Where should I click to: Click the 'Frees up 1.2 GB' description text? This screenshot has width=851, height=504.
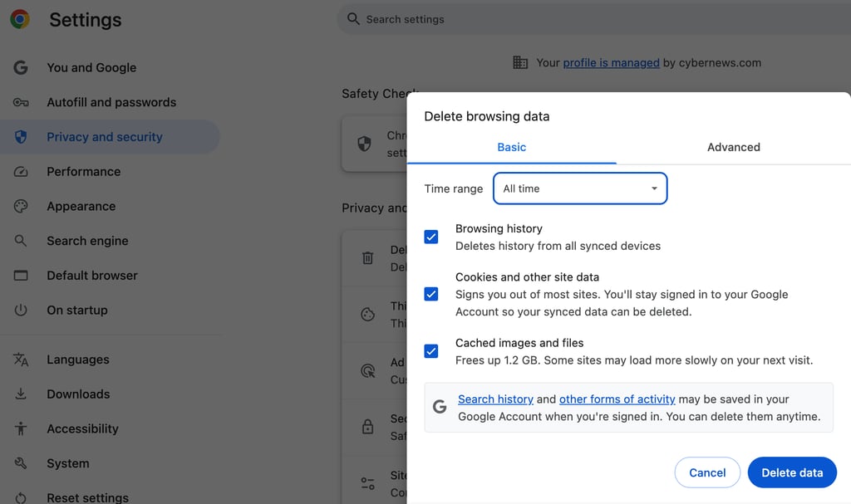click(x=634, y=360)
